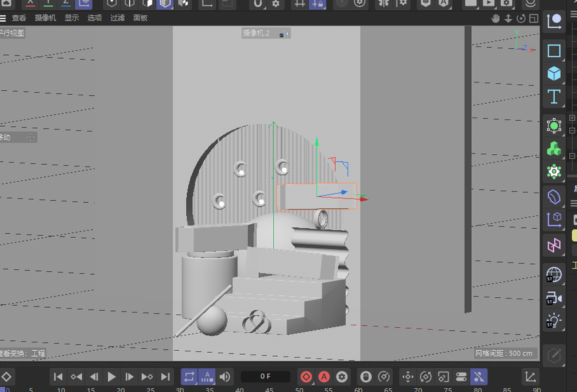Open the viewport hamburger menu
The height and width of the screenshot is (392, 577).
[x=3, y=18]
